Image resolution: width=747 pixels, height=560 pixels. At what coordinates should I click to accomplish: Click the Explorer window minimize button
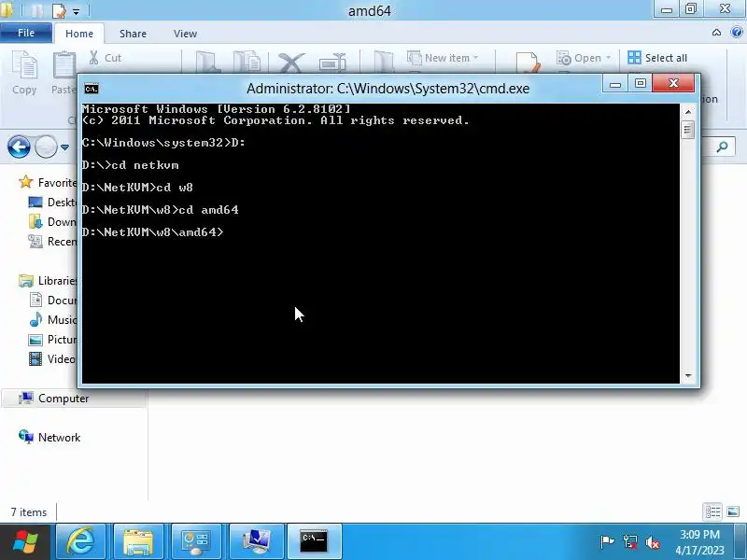[667, 9]
